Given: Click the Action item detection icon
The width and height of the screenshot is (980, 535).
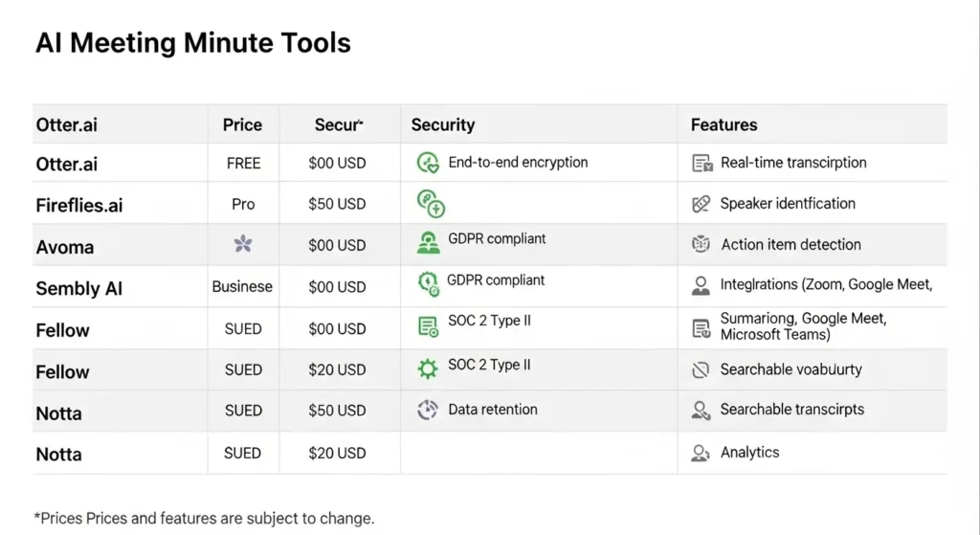Looking at the screenshot, I should click(x=702, y=245).
